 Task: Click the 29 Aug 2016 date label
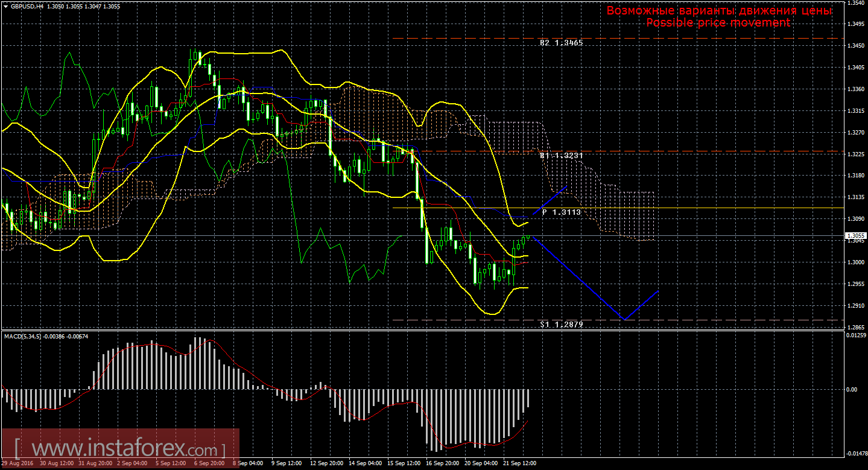pyautogui.click(x=18, y=464)
